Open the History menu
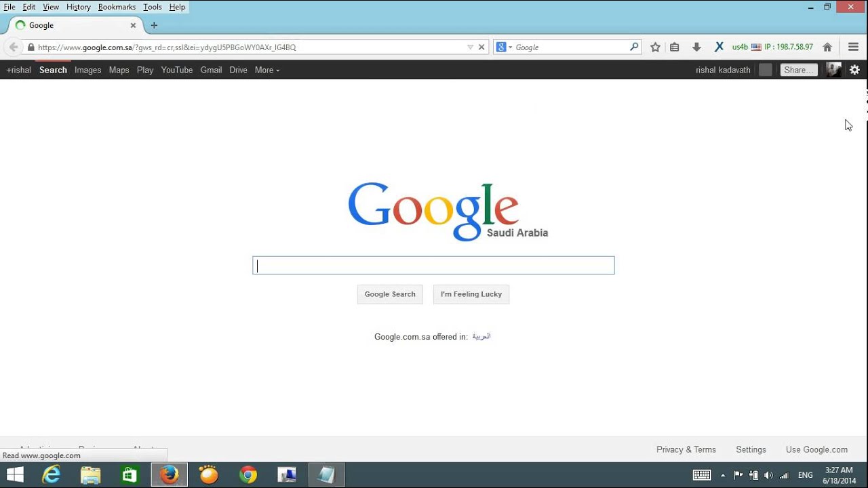 (x=79, y=7)
